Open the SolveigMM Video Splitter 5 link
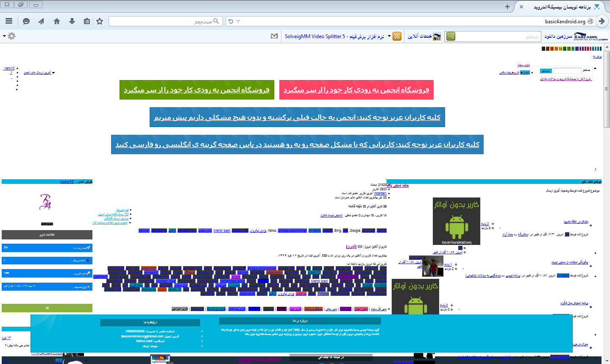The image size is (610, 364). point(334,36)
